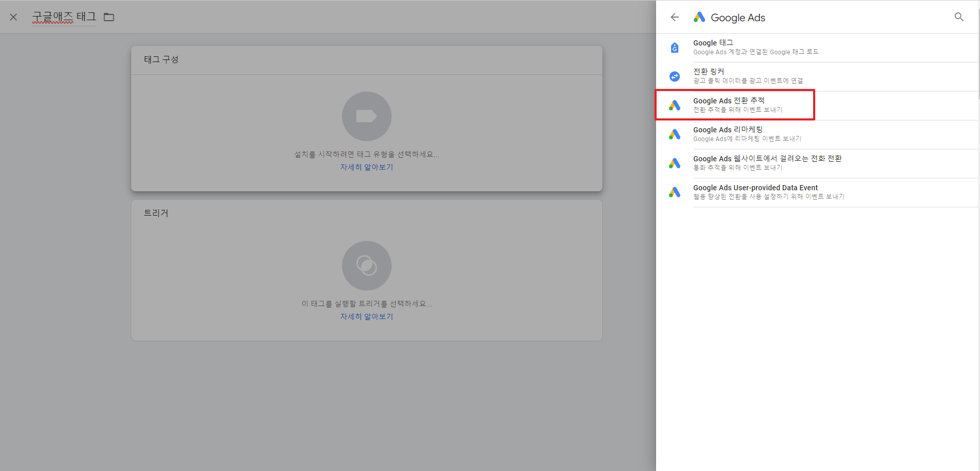Edit the tag name 구글애즈 태그
This screenshot has width=980, height=471.
tap(64, 17)
